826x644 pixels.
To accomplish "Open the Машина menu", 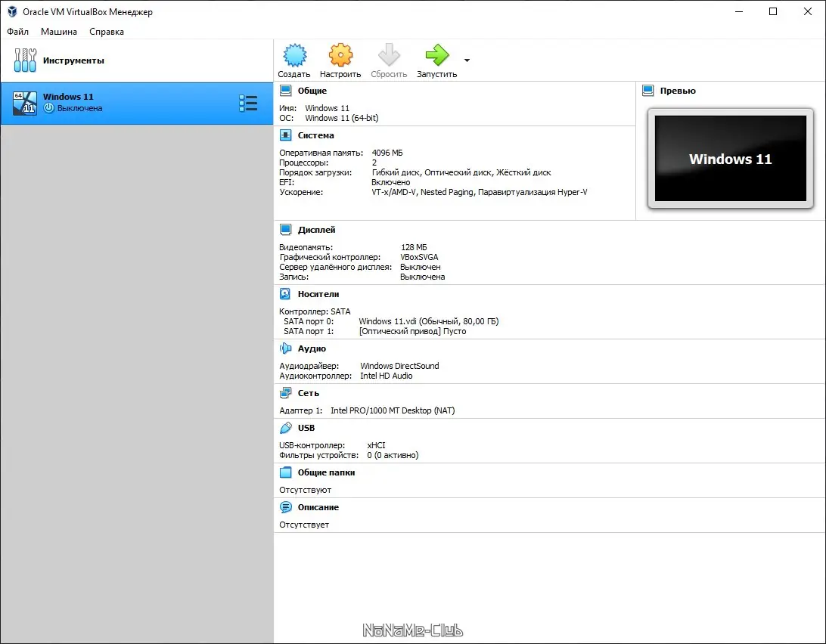I will point(59,32).
